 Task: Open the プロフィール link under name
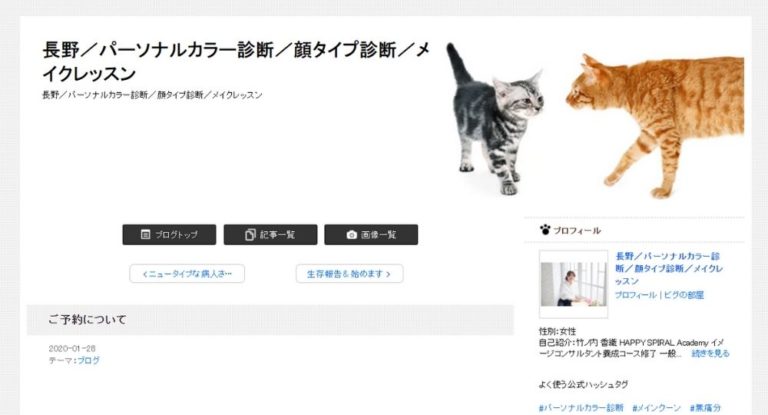(x=635, y=295)
